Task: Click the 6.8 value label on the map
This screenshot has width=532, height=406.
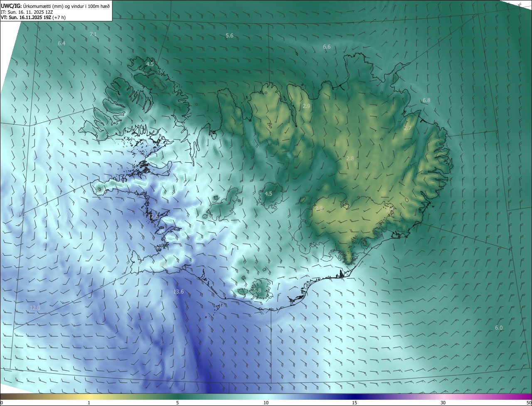Action: tap(426, 100)
